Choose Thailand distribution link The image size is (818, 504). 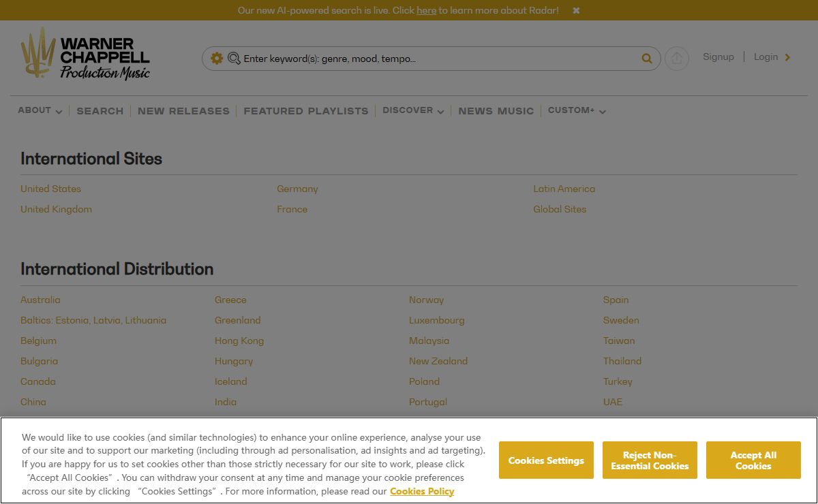click(x=622, y=361)
